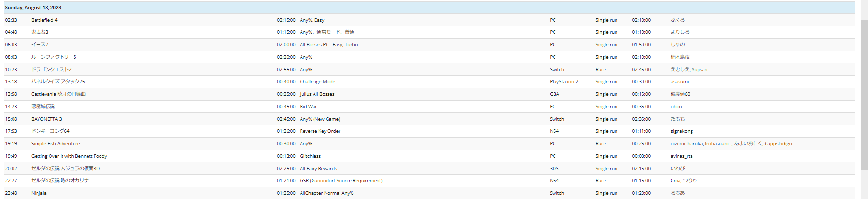
Task: Select the 'BAYONETTA 3' game title
Action: pyautogui.click(x=46, y=119)
